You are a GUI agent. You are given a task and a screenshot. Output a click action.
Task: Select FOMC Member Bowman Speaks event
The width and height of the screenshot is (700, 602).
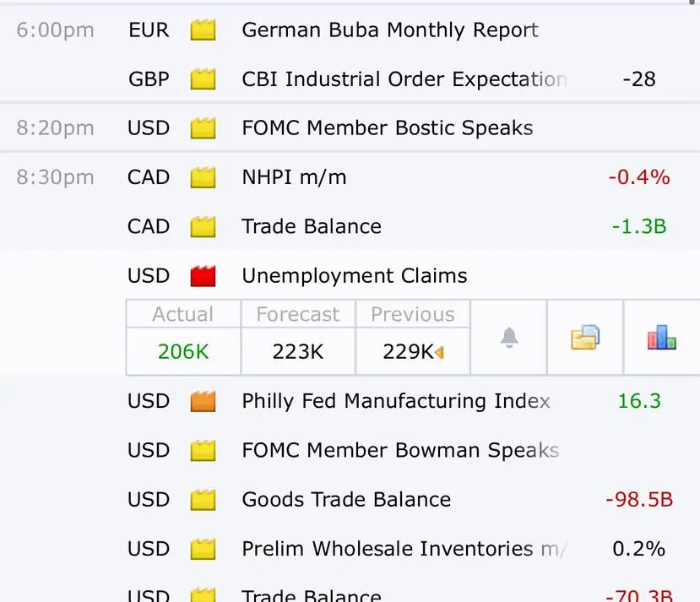pos(399,451)
